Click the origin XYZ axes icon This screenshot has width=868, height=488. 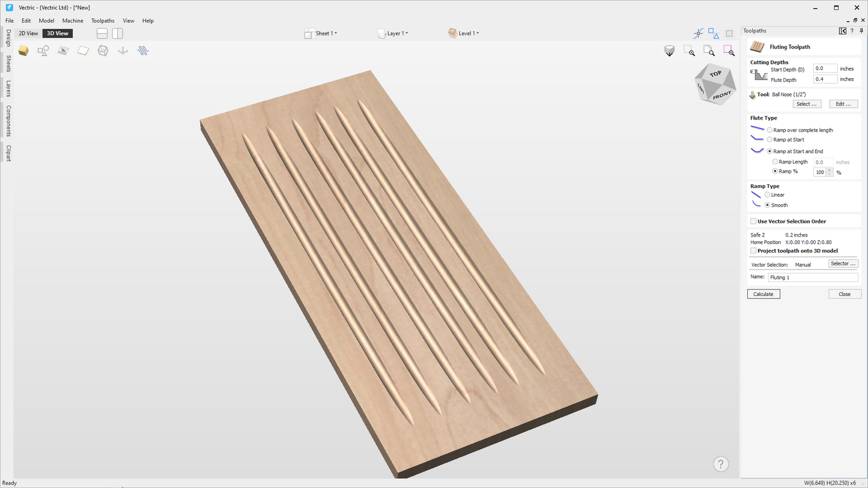point(123,50)
